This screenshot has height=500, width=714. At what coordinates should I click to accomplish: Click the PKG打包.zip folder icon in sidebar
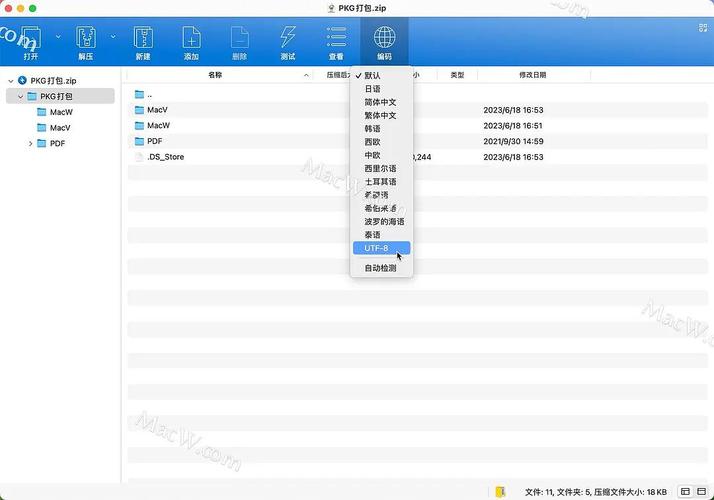point(22,81)
